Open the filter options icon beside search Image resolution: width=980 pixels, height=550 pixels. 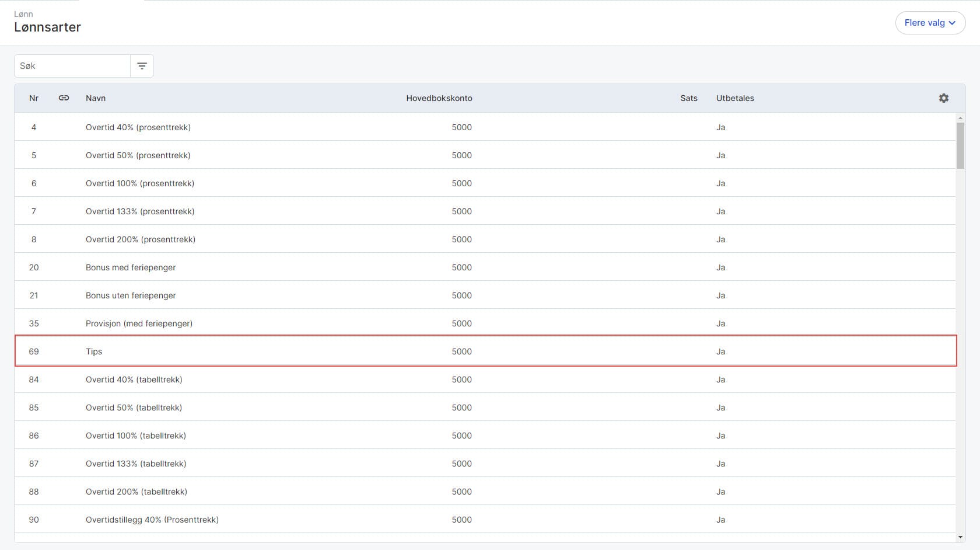[142, 66]
